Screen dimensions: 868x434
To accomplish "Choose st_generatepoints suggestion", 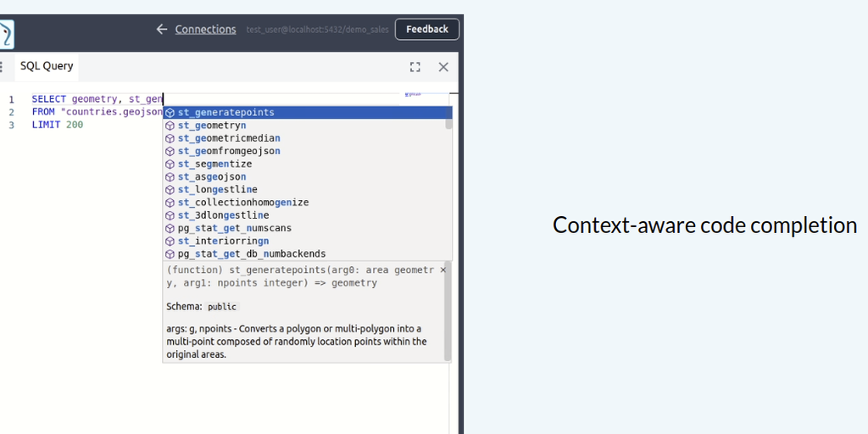I will pos(307,113).
